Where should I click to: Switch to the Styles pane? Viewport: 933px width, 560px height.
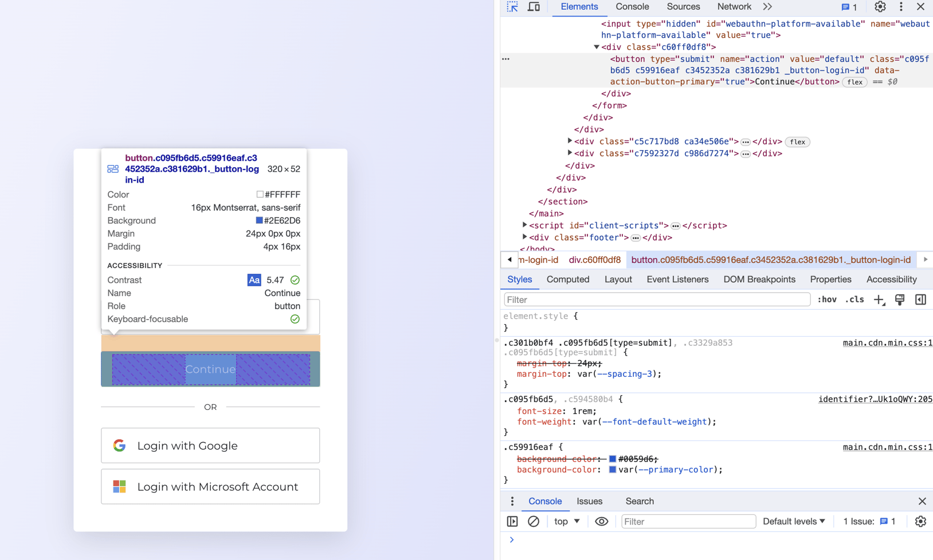[520, 279]
